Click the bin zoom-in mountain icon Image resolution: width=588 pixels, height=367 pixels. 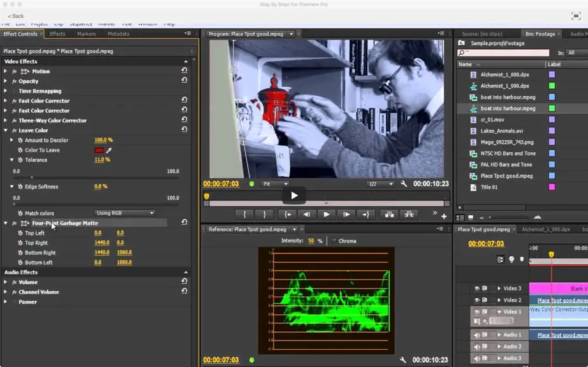[x=538, y=217]
